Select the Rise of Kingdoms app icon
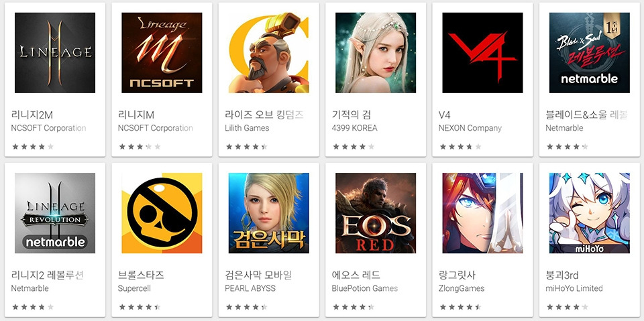 click(268, 52)
